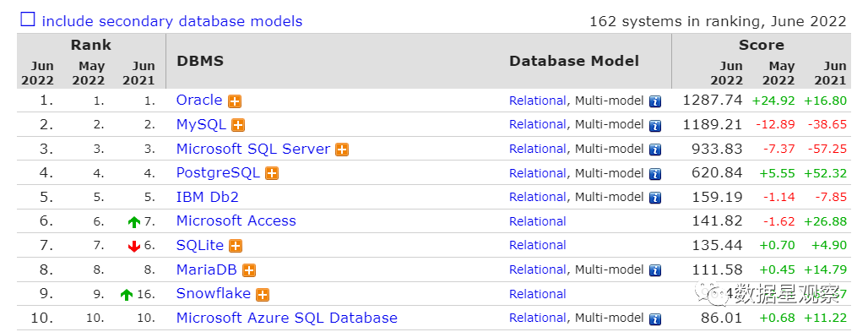Select the +24.92 monthly change for Oracle
Screen dimensions: 868x332
coord(773,101)
